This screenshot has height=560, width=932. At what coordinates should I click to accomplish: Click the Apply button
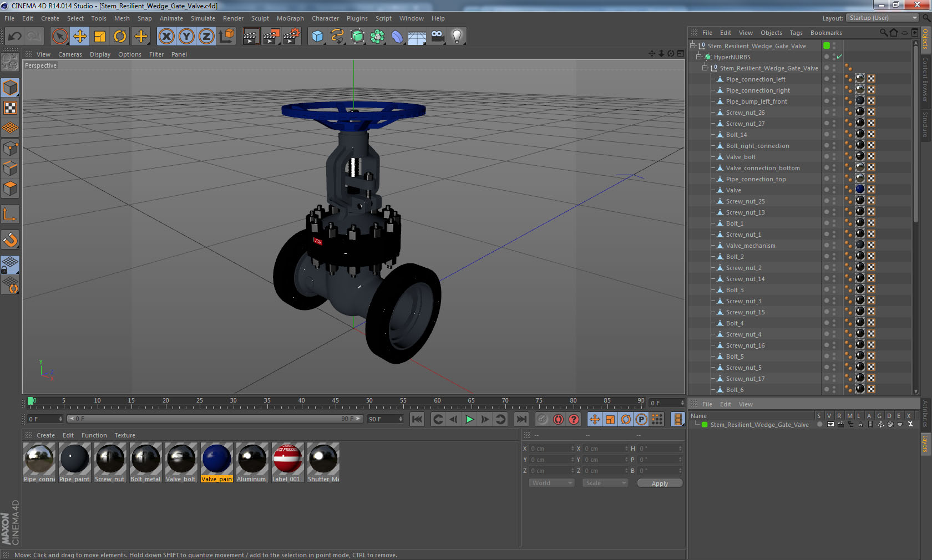tap(660, 483)
